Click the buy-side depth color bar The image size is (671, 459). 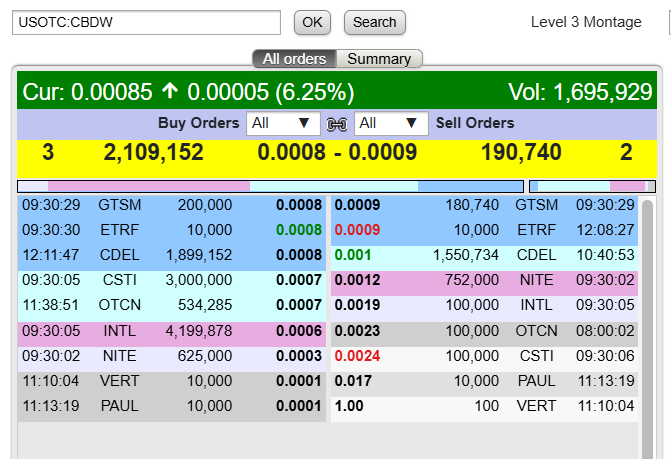(270, 186)
